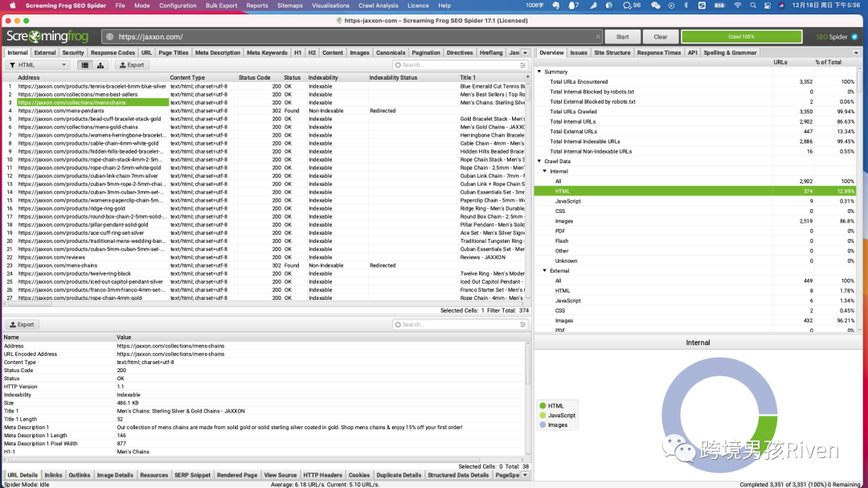Show more upper tabs via the overflow arrow
Viewport: 868px width, 488px height.
[x=526, y=52]
